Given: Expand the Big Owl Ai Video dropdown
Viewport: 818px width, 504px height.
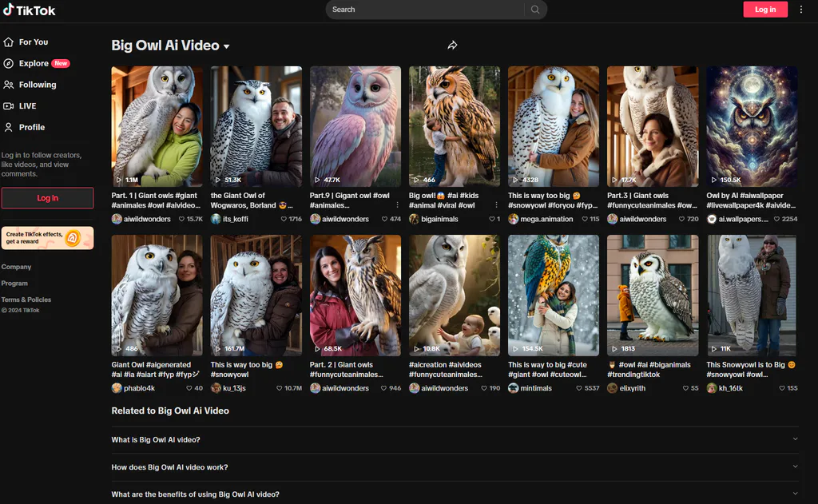Looking at the screenshot, I should [226, 46].
